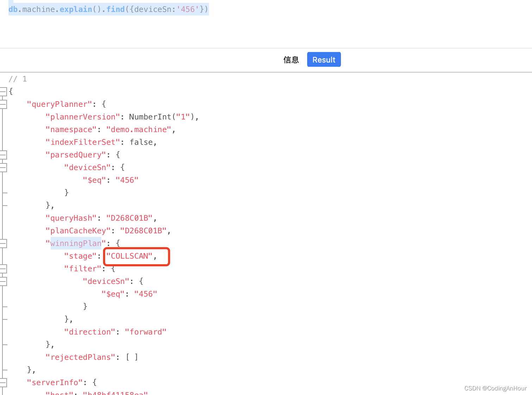Viewport: 532px width, 395px height.
Task: Click the "planCacheKey" key
Action: pyautogui.click(x=78, y=231)
